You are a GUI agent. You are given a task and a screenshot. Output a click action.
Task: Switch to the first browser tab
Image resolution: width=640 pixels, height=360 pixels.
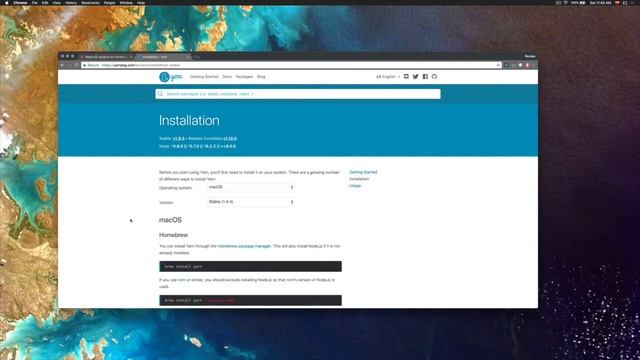[106, 57]
